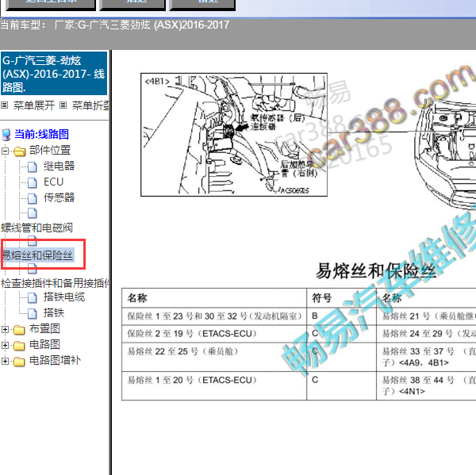The height and width of the screenshot is (475, 476).
Task: Open the 菜单展开 link
Action: [x=34, y=105]
